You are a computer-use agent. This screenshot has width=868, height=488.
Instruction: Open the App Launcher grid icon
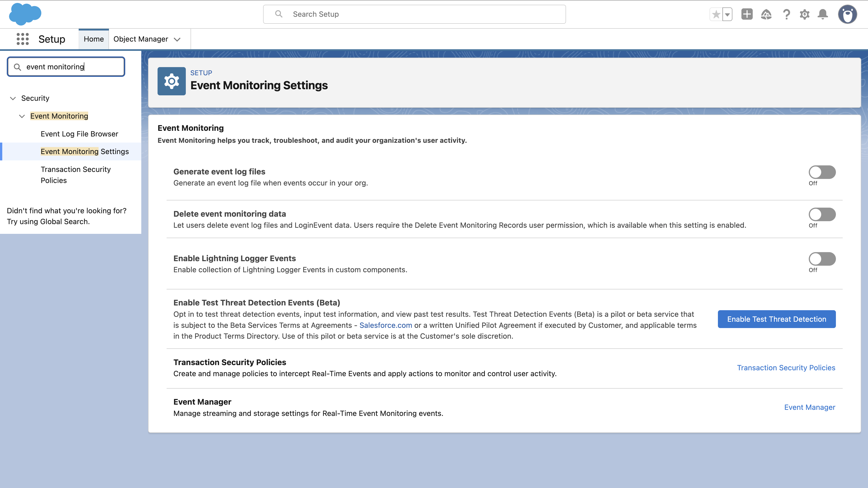23,39
